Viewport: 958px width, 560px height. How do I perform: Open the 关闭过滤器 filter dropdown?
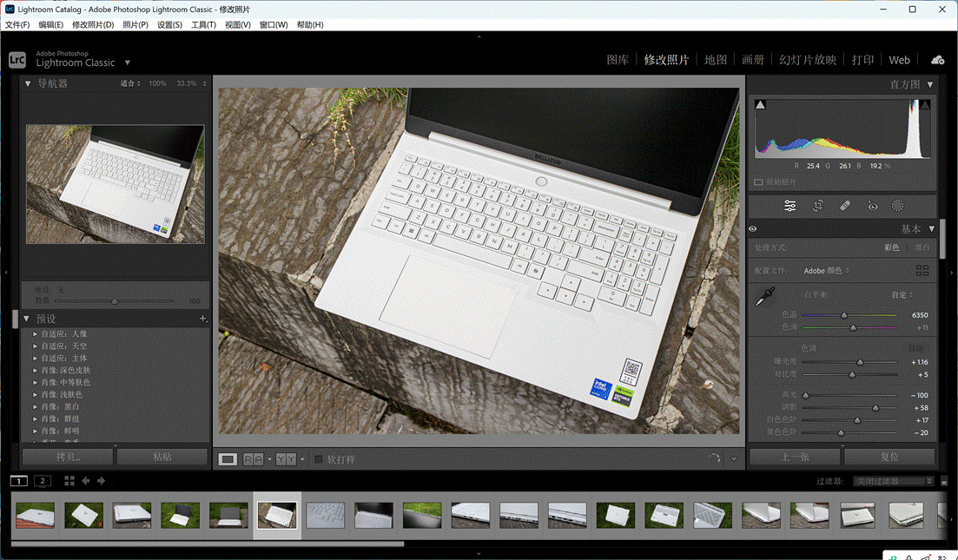pos(893,481)
